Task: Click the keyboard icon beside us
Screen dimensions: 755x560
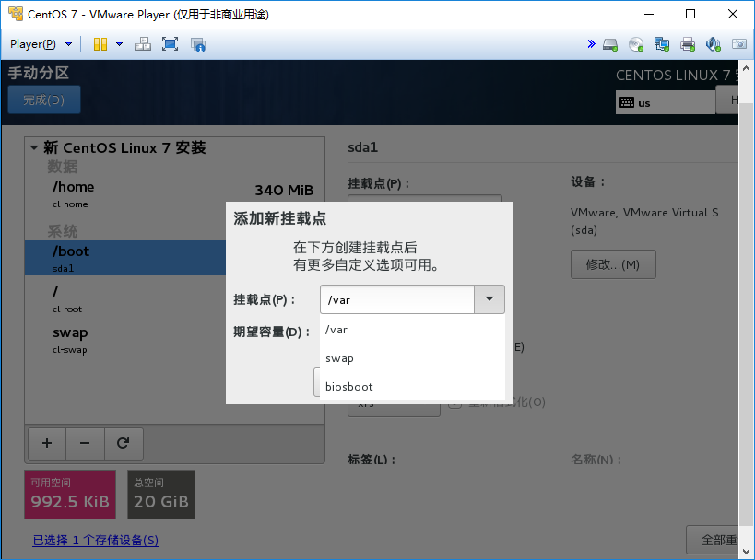Action: point(627,102)
